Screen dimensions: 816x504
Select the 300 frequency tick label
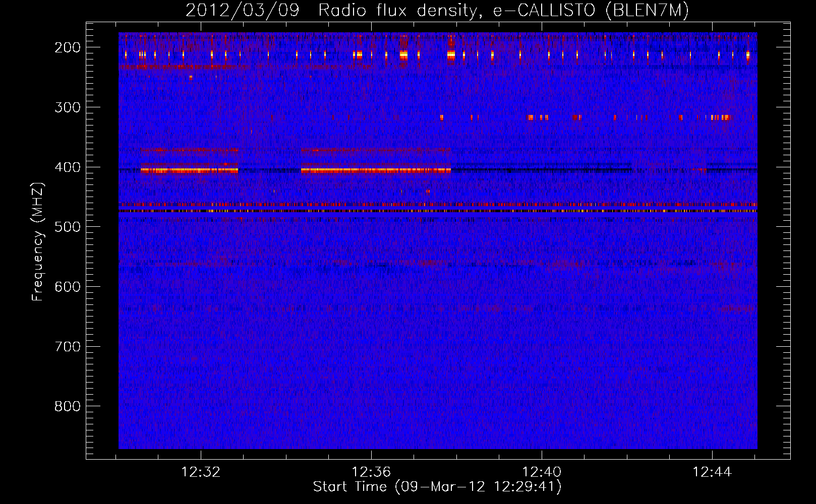click(68, 107)
